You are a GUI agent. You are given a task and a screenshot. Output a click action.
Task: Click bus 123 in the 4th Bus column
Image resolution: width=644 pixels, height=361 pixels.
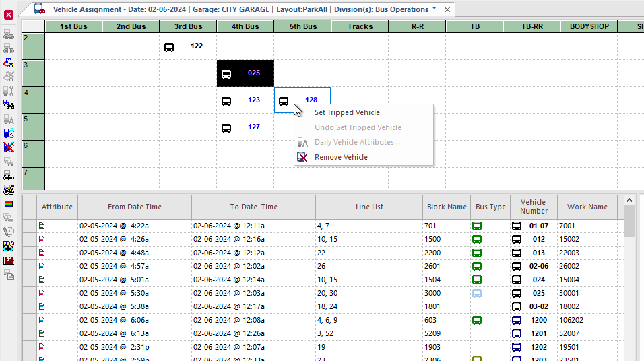click(x=245, y=100)
